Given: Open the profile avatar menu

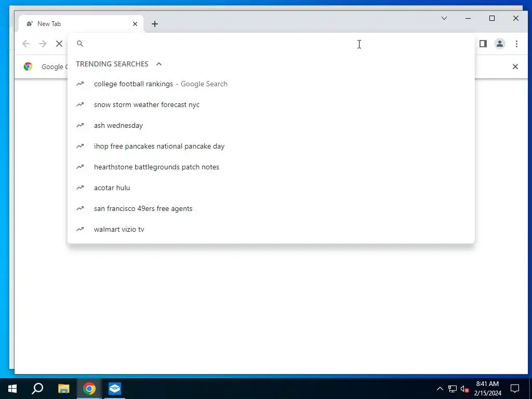Looking at the screenshot, I should click(x=499, y=44).
